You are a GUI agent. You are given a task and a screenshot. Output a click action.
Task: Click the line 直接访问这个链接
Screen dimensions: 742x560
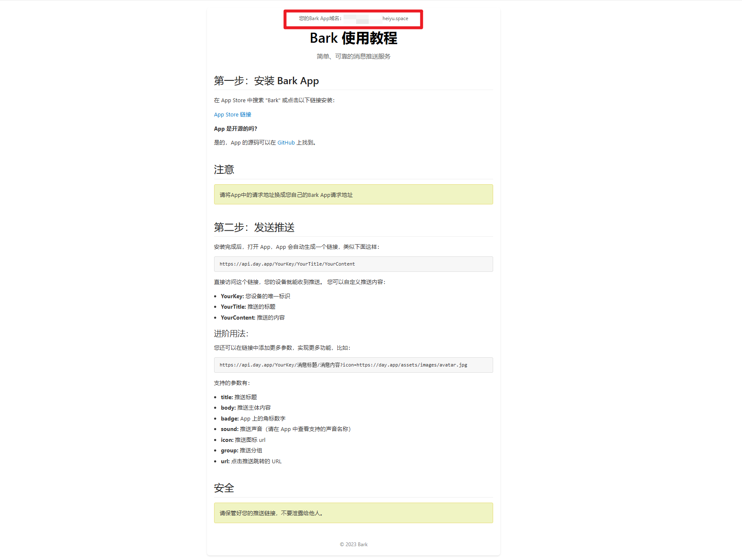tap(300, 282)
